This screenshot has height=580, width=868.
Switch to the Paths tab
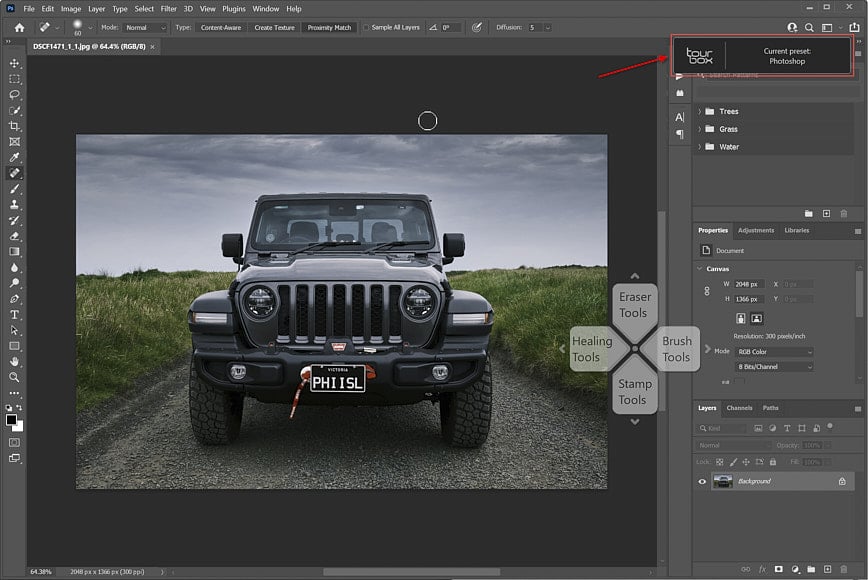pos(770,408)
